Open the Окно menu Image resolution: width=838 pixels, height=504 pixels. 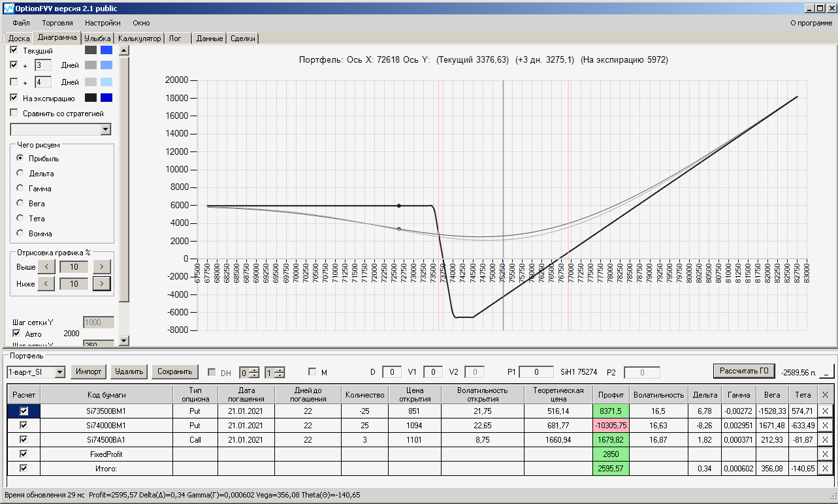point(141,23)
